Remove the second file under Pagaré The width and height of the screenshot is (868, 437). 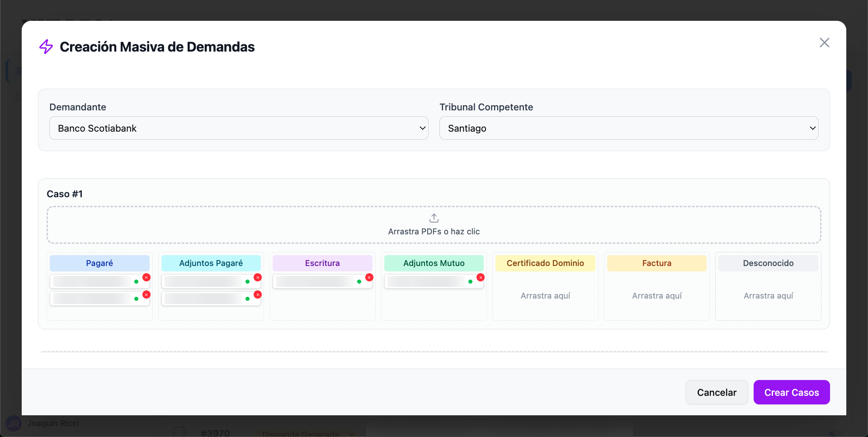click(146, 294)
